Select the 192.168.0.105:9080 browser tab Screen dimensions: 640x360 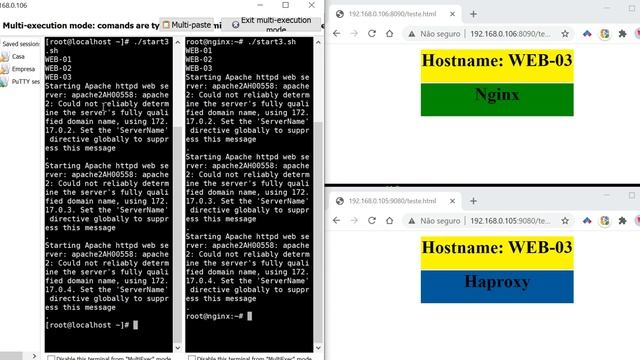(x=392, y=201)
